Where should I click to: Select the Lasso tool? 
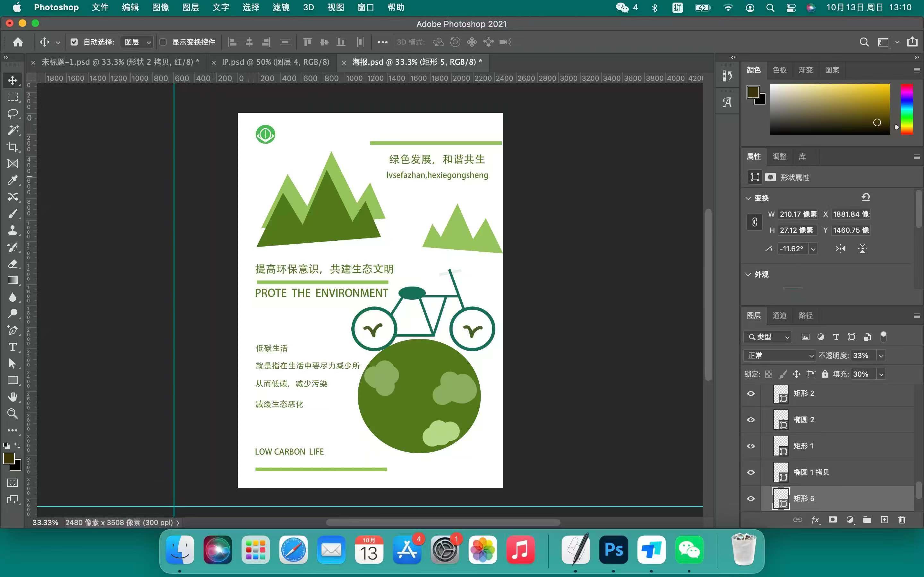tap(13, 114)
